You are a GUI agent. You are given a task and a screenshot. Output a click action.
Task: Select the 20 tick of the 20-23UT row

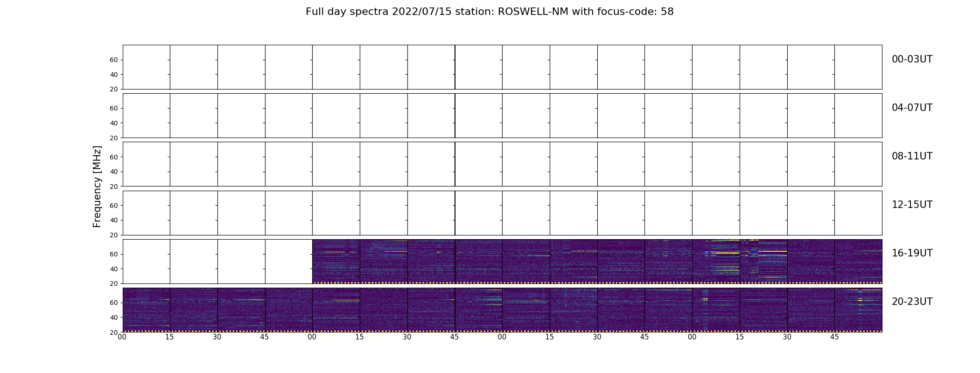(x=114, y=332)
